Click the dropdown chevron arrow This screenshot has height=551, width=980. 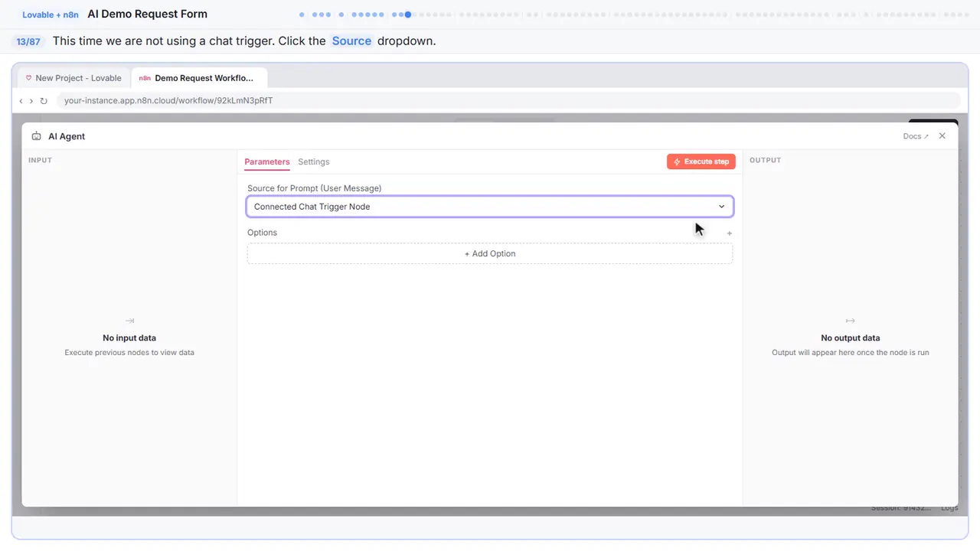point(721,207)
